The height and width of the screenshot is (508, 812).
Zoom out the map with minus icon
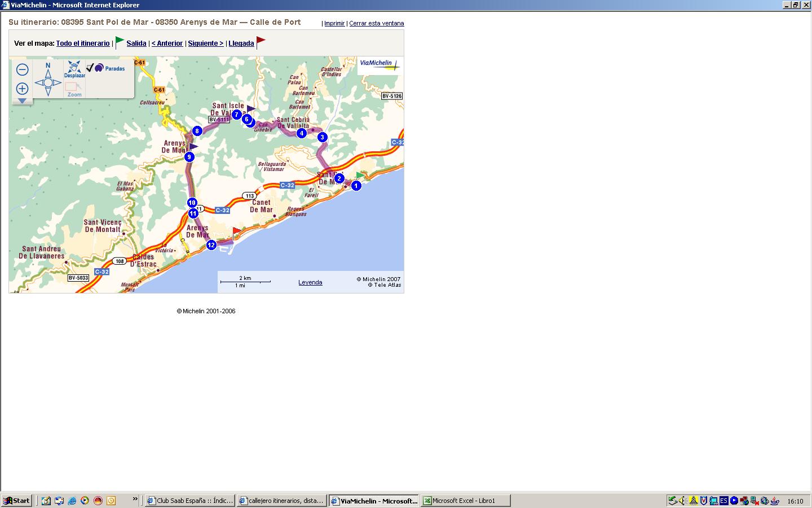tap(23, 69)
